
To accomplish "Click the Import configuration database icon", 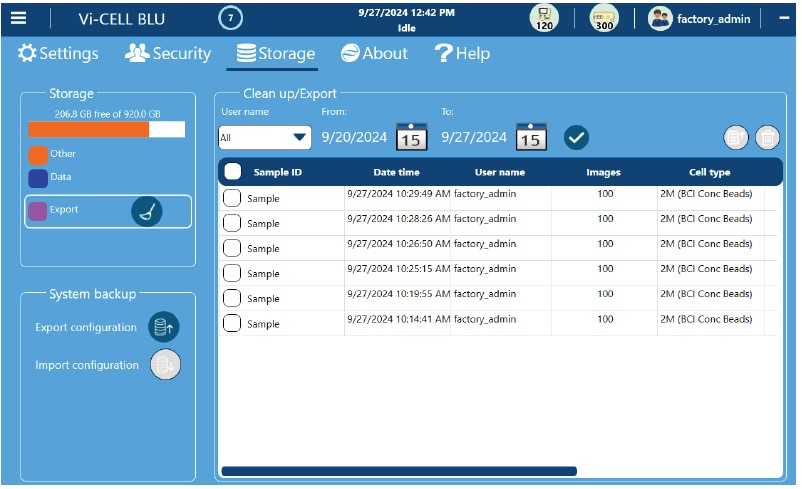I will point(165,365).
